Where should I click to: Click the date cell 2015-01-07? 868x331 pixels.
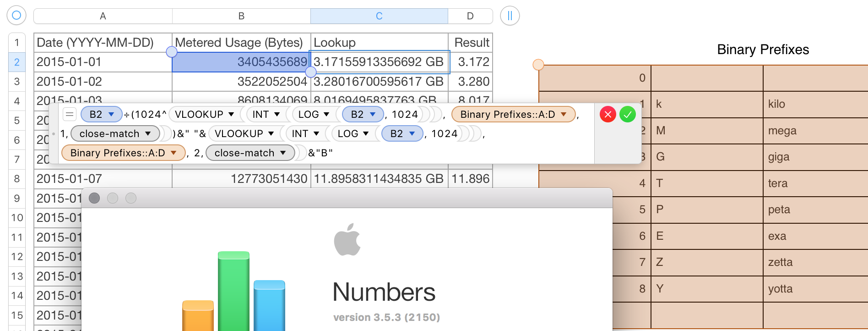[x=103, y=179]
